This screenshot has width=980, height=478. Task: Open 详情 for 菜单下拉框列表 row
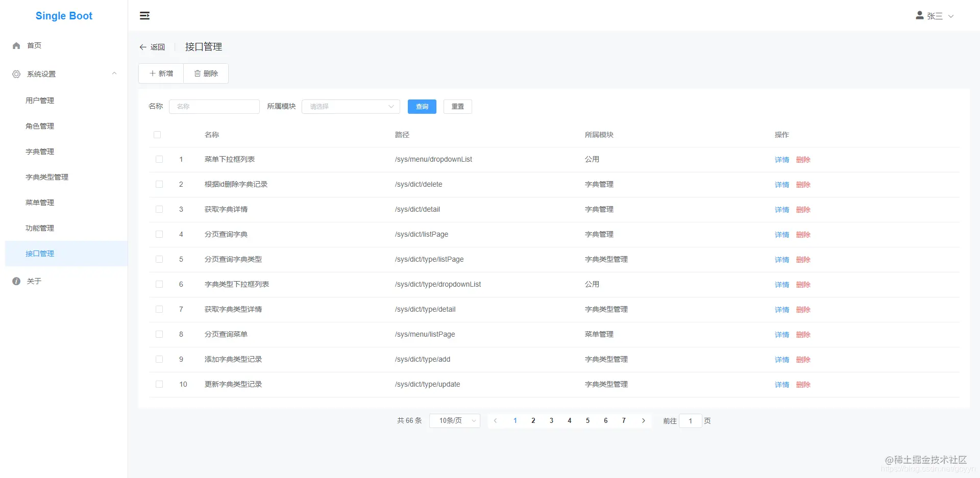[781, 160]
